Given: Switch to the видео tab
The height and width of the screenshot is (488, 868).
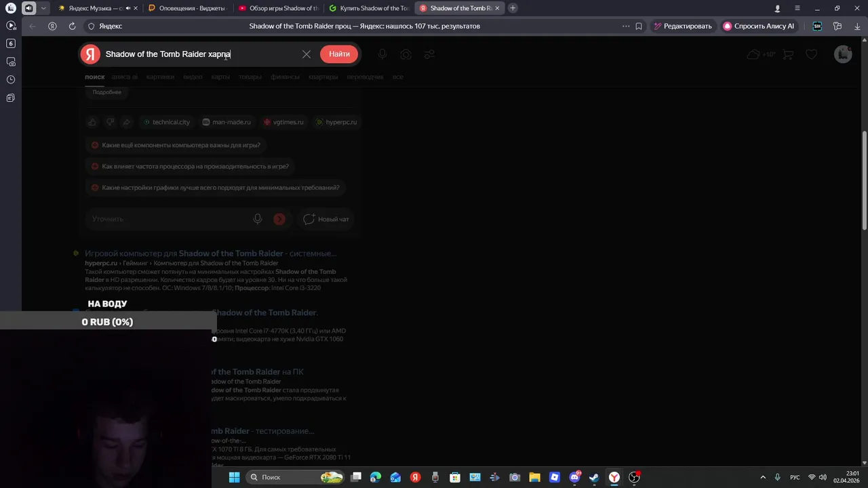Looking at the screenshot, I should (193, 77).
